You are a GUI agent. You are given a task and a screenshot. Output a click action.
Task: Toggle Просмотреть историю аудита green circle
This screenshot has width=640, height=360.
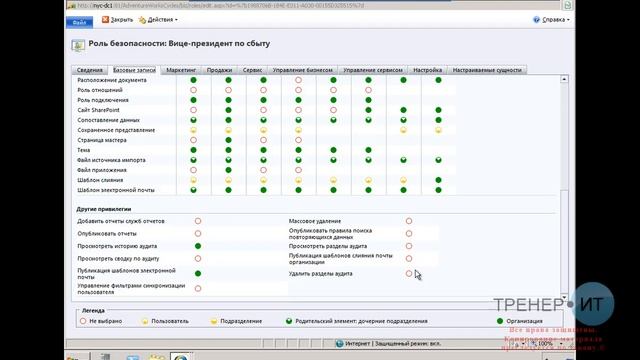pyautogui.click(x=198, y=246)
